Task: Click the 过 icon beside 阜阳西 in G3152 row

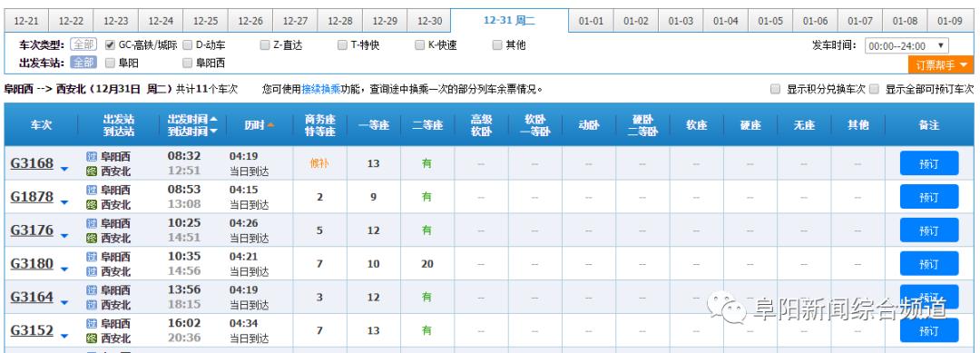Action: click(92, 324)
